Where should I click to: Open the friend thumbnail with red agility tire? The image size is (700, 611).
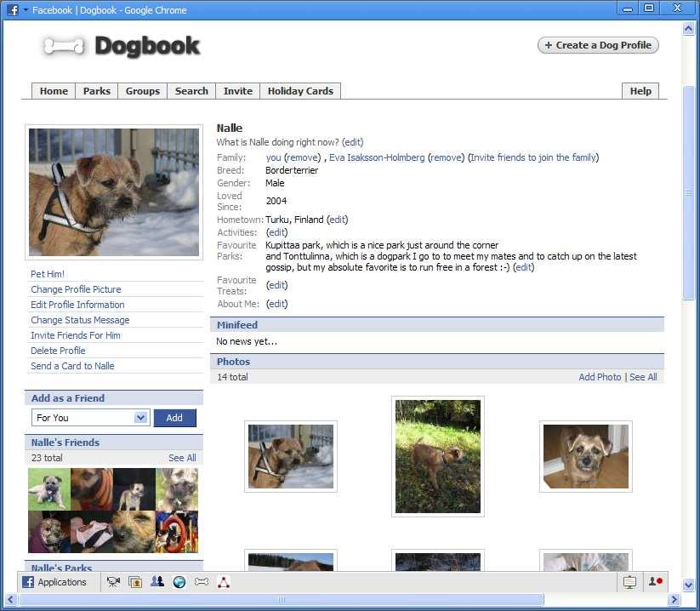point(177,532)
